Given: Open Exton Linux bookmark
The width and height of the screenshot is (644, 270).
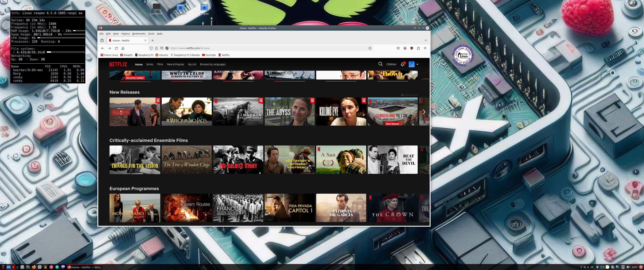Looking at the screenshot, I should click(109, 55).
